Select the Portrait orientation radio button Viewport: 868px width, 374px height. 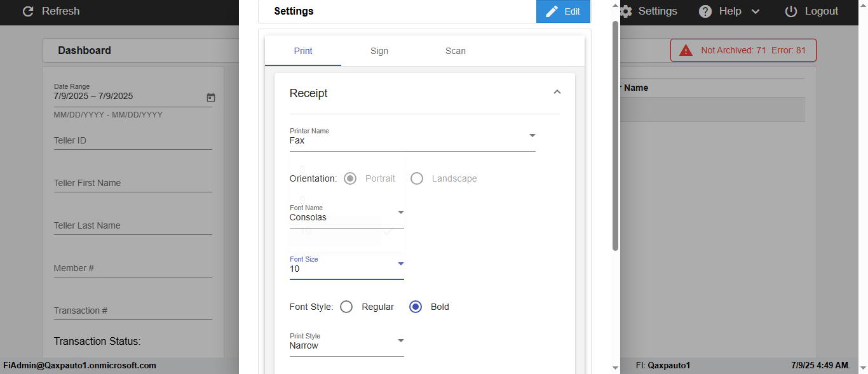pyautogui.click(x=350, y=178)
